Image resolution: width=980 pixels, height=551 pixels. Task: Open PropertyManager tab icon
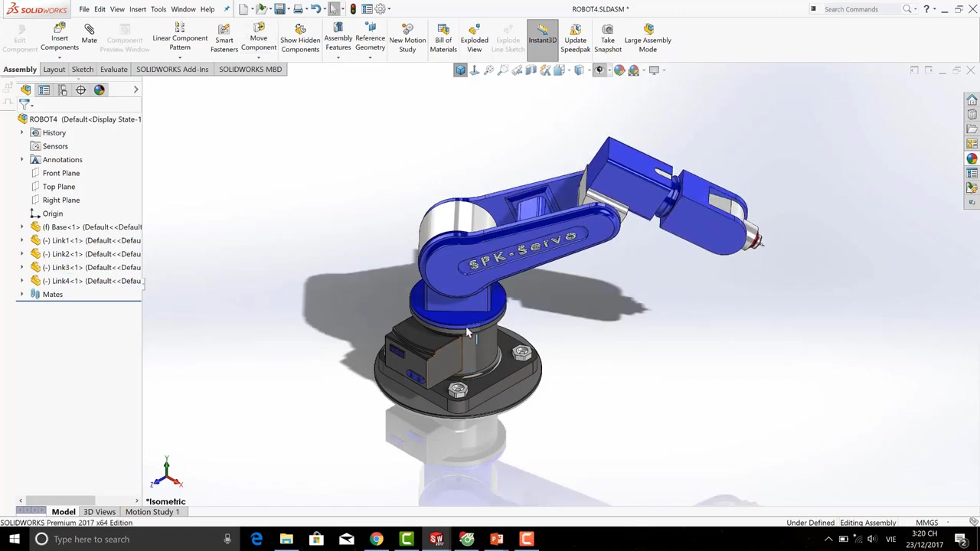click(x=44, y=90)
